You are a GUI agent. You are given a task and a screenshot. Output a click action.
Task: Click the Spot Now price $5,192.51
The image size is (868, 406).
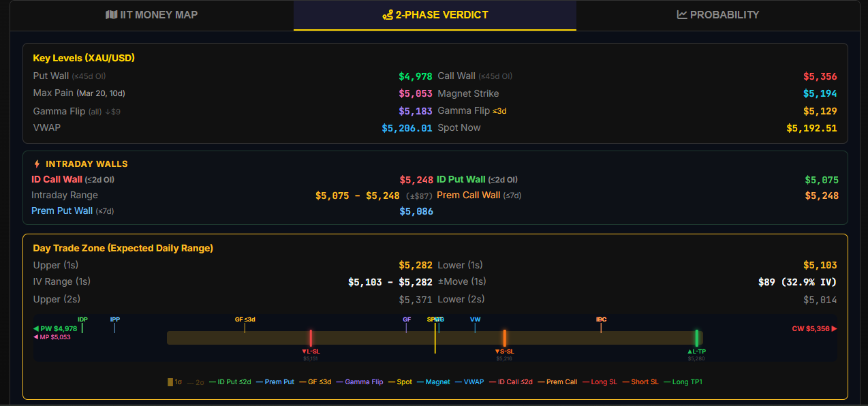(x=811, y=128)
